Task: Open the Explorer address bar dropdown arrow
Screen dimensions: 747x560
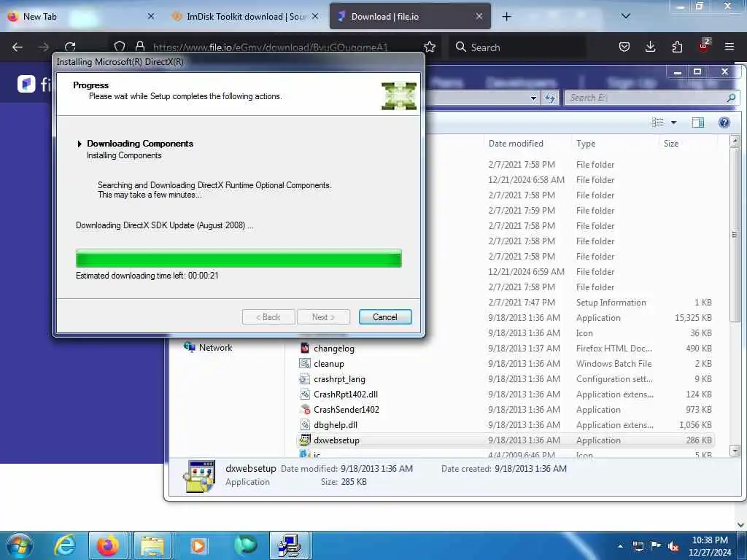Action: click(533, 98)
